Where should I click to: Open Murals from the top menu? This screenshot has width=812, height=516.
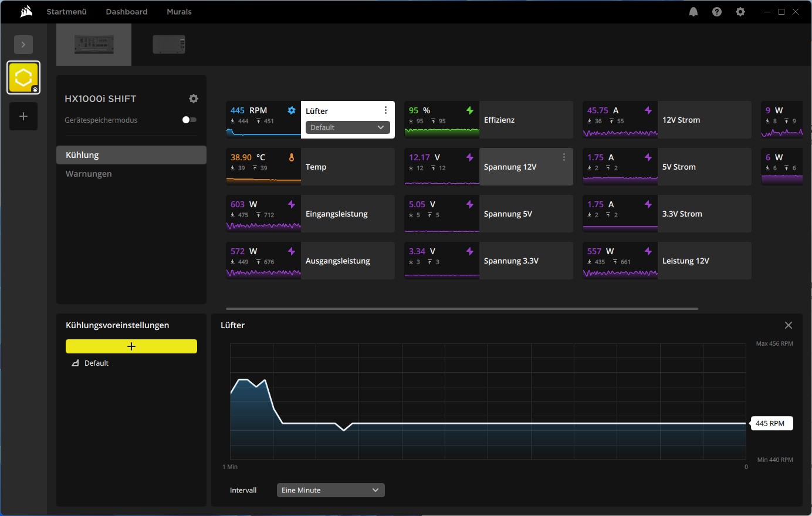click(x=179, y=11)
